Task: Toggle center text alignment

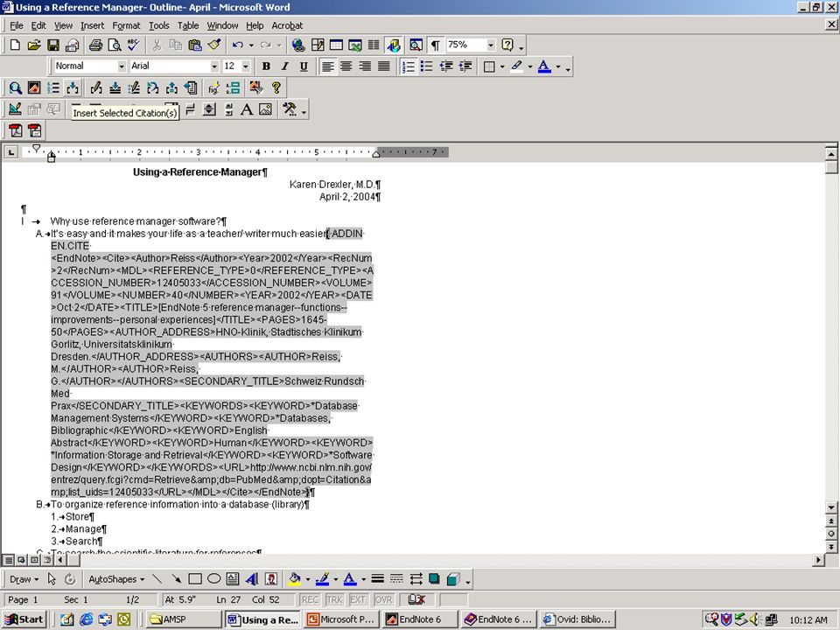Action: [346, 66]
